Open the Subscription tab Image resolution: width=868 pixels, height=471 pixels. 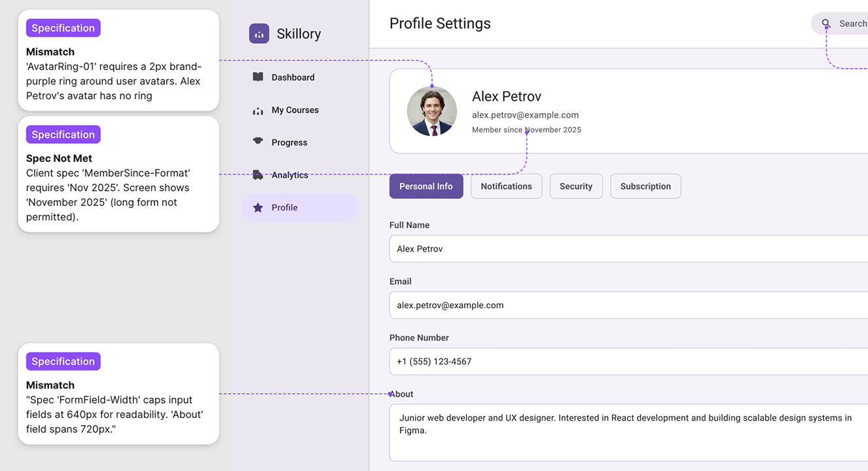point(645,186)
